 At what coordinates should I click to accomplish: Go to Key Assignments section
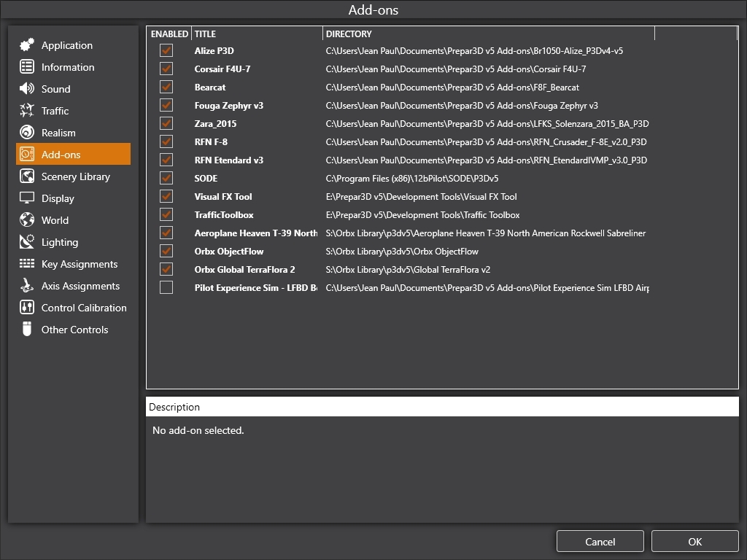point(79,264)
